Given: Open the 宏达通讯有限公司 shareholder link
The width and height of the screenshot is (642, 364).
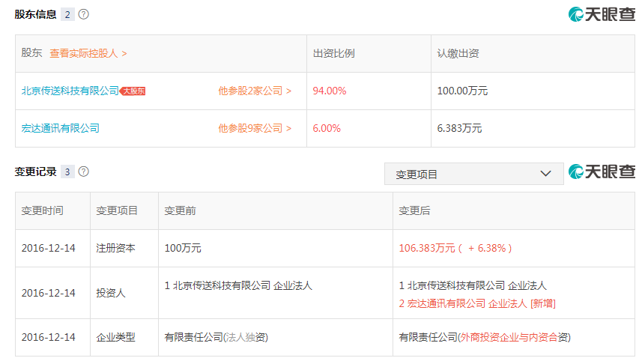Looking at the screenshot, I should pos(60,128).
